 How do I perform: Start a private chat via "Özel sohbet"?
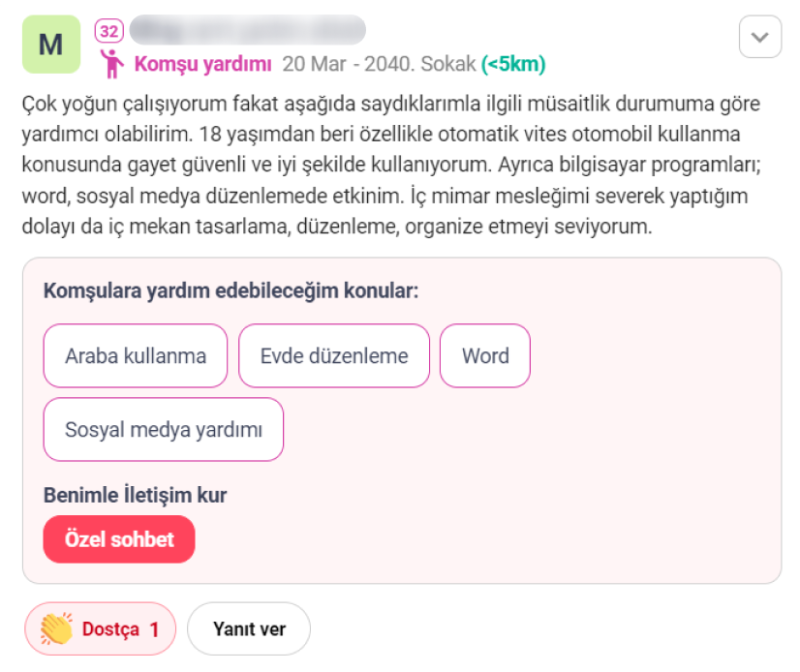coord(119,539)
